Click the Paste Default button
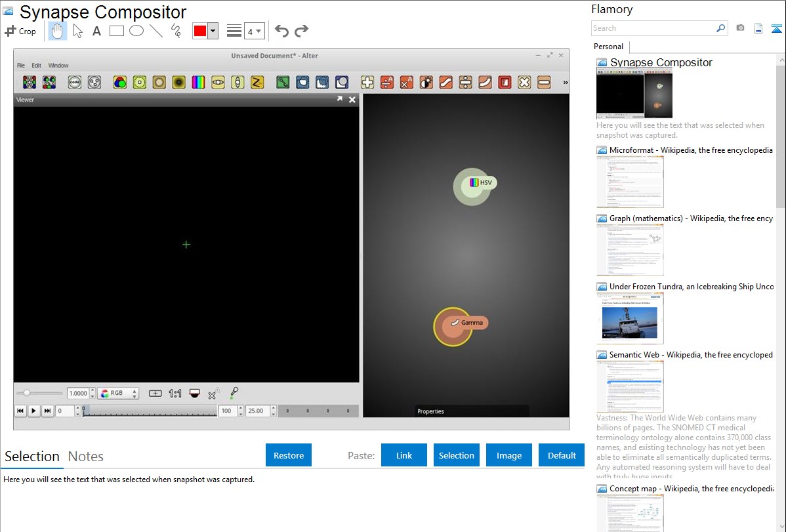Screen dimensions: 786x532 (562, 455)
